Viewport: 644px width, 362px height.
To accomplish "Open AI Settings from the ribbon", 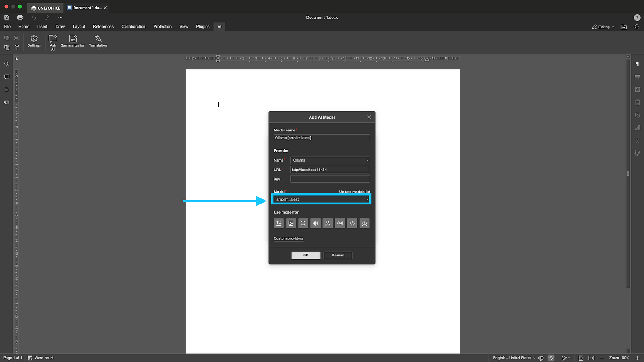I will coord(34,41).
